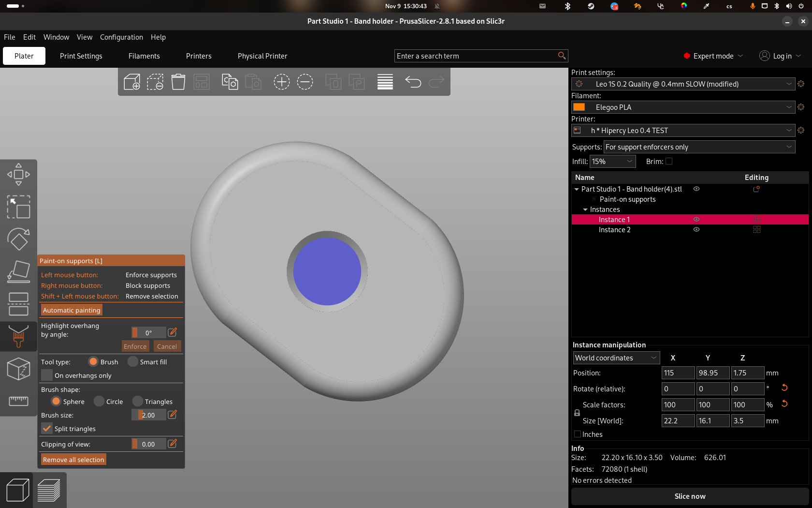Open World coordinates dropdown
The image size is (812, 508).
tap(616, 358)
